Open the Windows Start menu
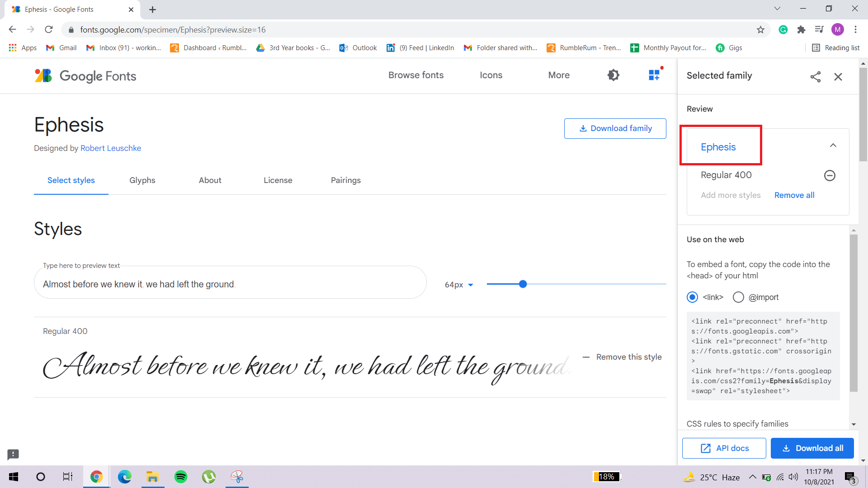The width and height of the screenshot is (868, 488). click(x=14, y=477)
